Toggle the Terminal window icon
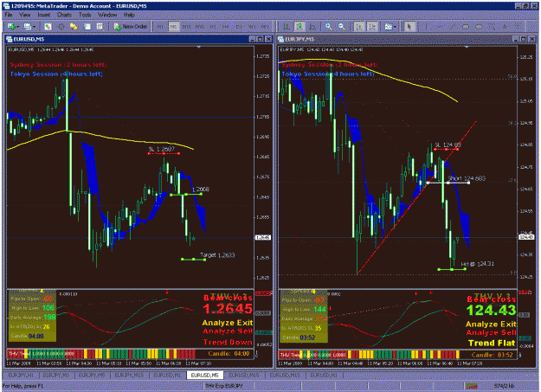This screenshot has height=392, width=541. [87, 27]
